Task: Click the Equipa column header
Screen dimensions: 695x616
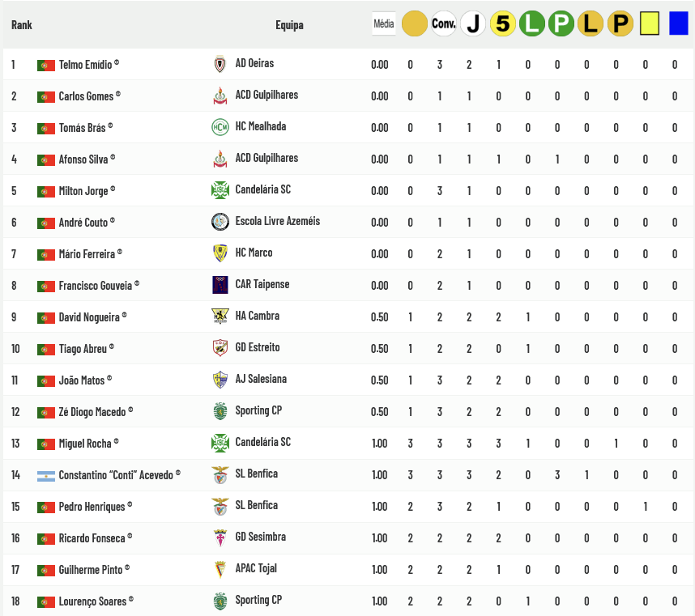Action: tap(289, 25)
